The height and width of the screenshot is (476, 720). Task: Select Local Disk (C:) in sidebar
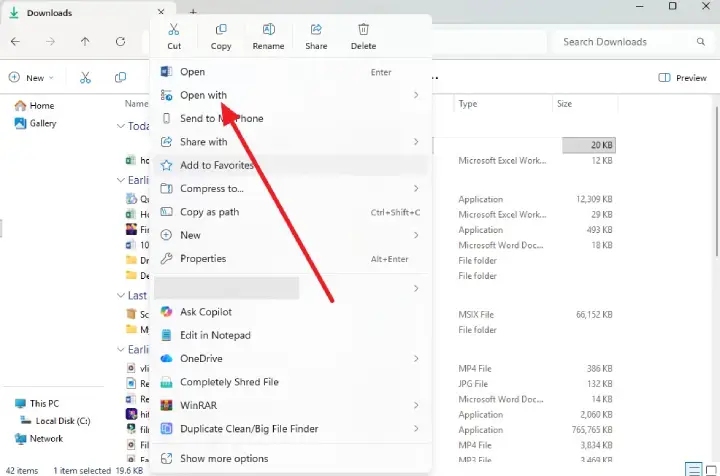point(56,421)
